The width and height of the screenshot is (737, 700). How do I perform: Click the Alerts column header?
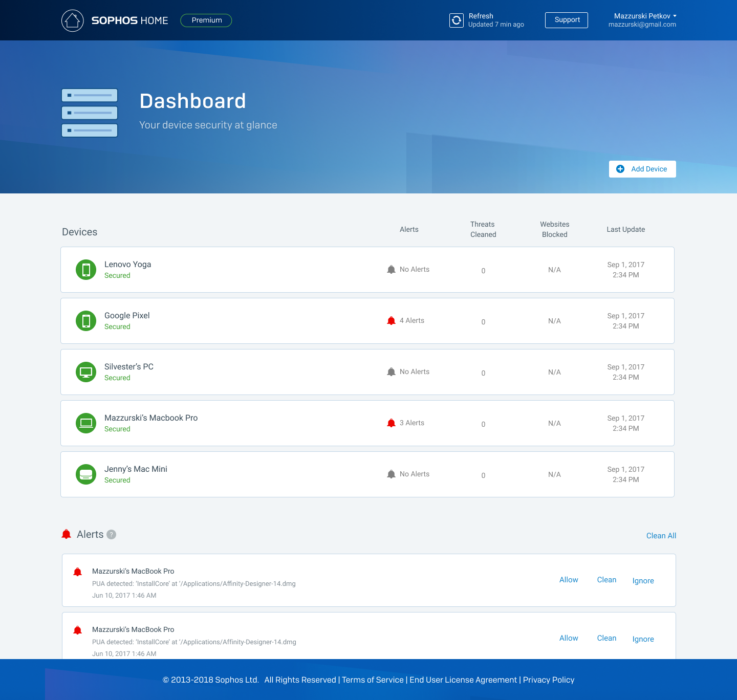pos(409,229)
